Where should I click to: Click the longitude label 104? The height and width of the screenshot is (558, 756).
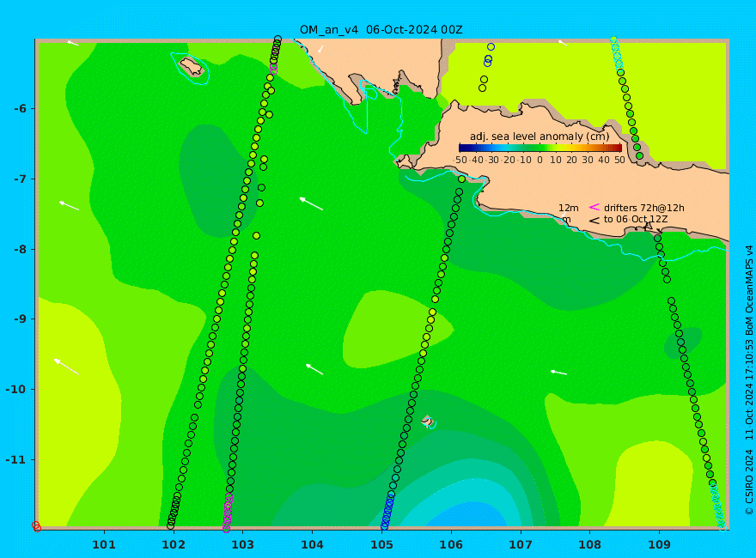pos(313,545)
